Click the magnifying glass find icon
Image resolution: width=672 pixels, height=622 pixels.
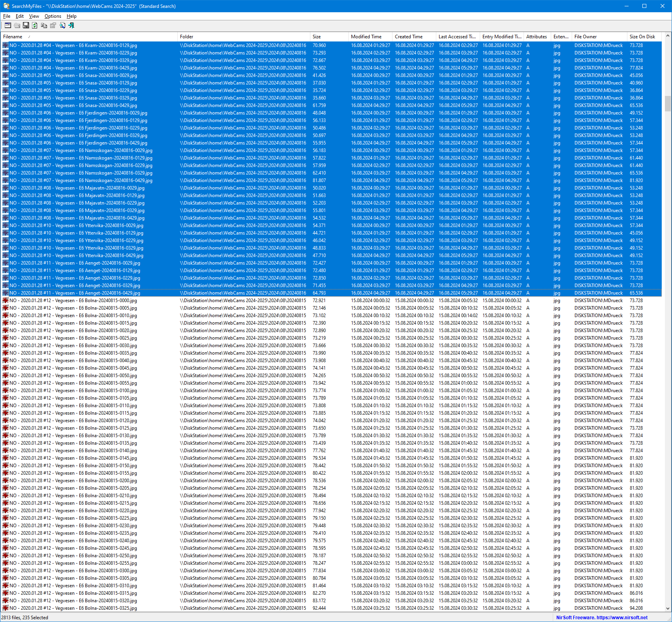pos(62,25)
